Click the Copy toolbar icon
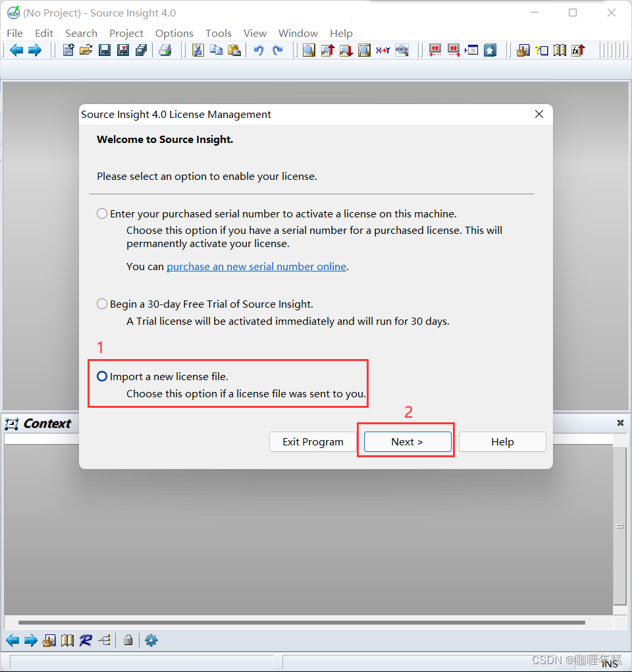This screenshot has height=672, width=632. [x=216, y=50]
